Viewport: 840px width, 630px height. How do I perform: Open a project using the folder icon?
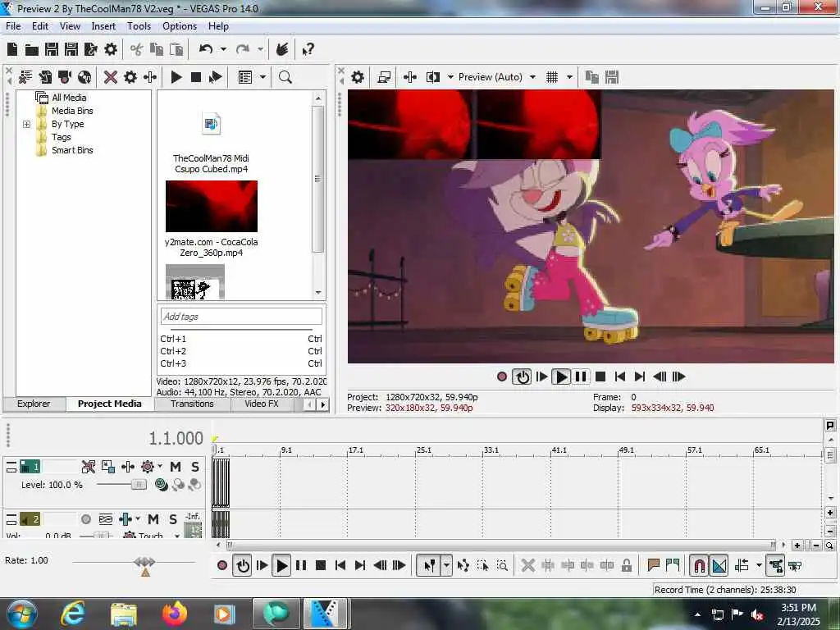[x=32, y=50]
